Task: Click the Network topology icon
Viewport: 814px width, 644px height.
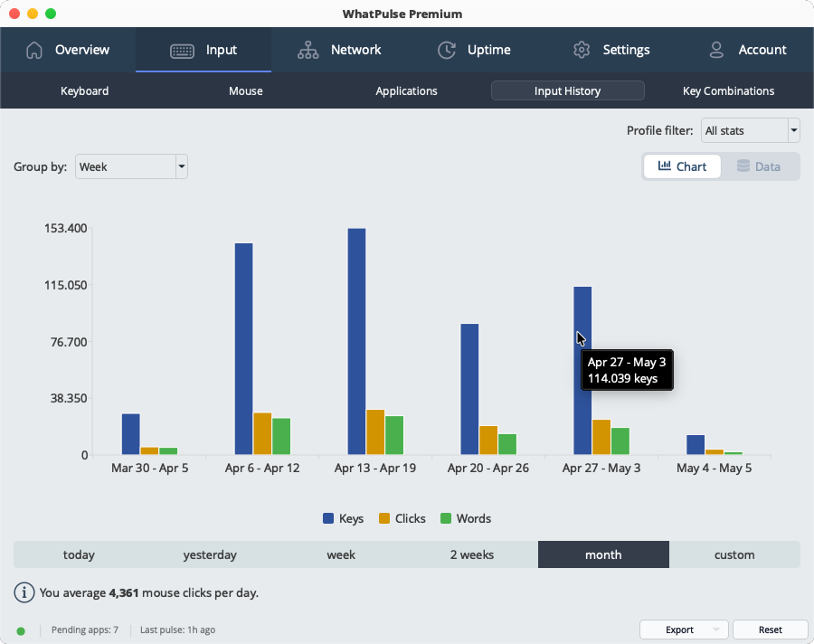Action: click(x=308, y=50)
